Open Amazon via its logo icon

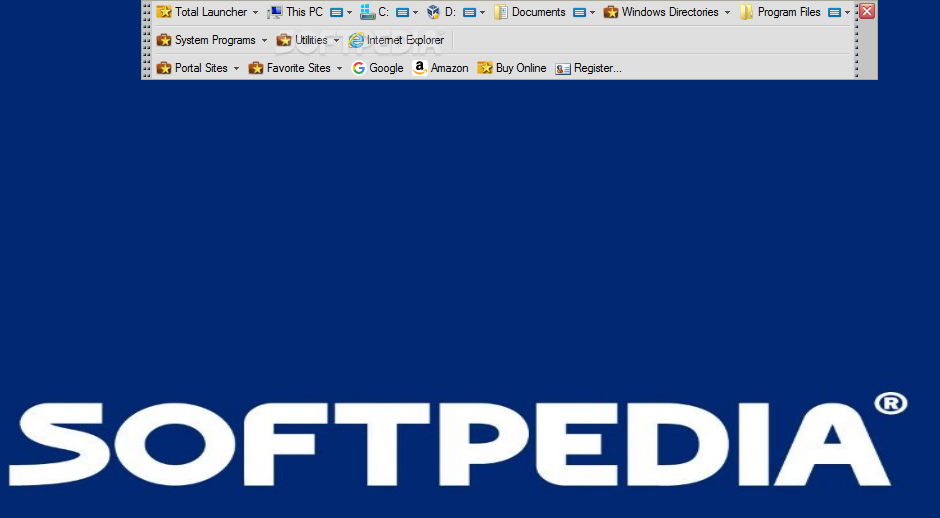point(420,68)
